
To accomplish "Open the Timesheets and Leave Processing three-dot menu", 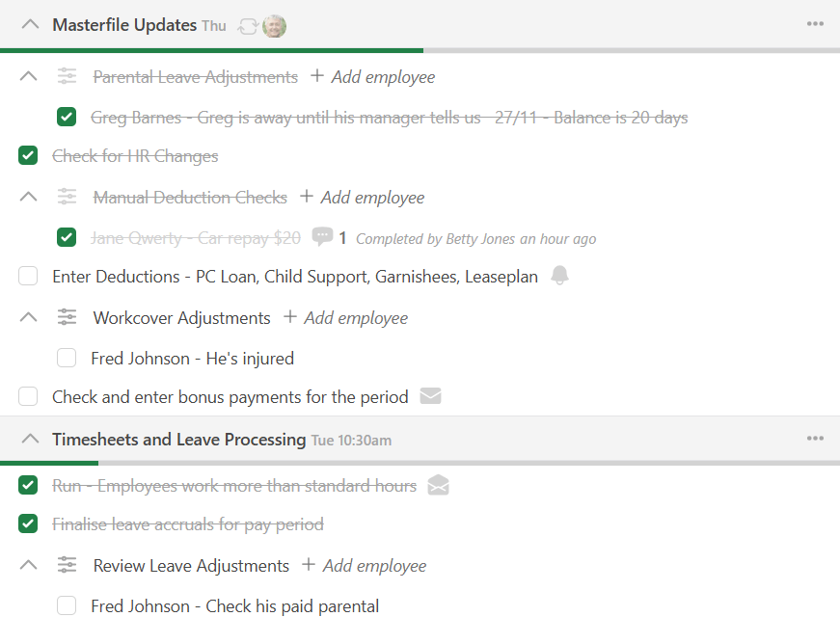I will click(x=815, y=439).
